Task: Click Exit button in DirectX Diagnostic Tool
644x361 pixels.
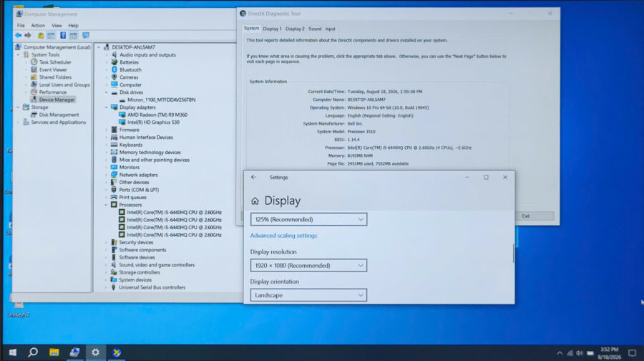Action: pyautogui.click(x=526, y=216)
